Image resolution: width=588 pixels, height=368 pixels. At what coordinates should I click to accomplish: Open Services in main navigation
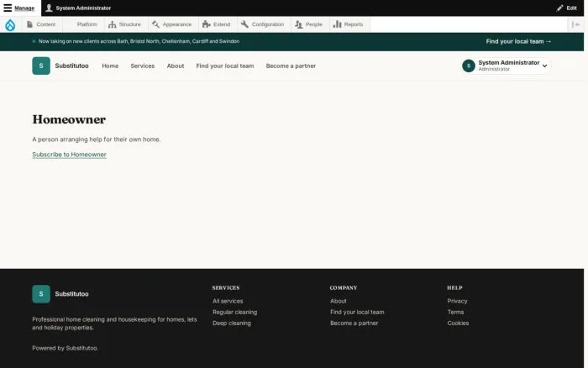pyautogui.click(x=143, y=66)
